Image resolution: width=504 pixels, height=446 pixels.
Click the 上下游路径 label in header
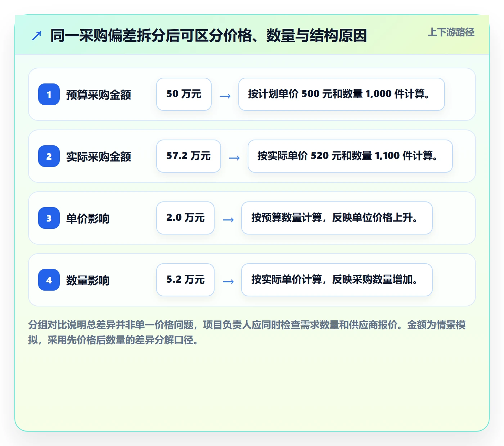451,32
